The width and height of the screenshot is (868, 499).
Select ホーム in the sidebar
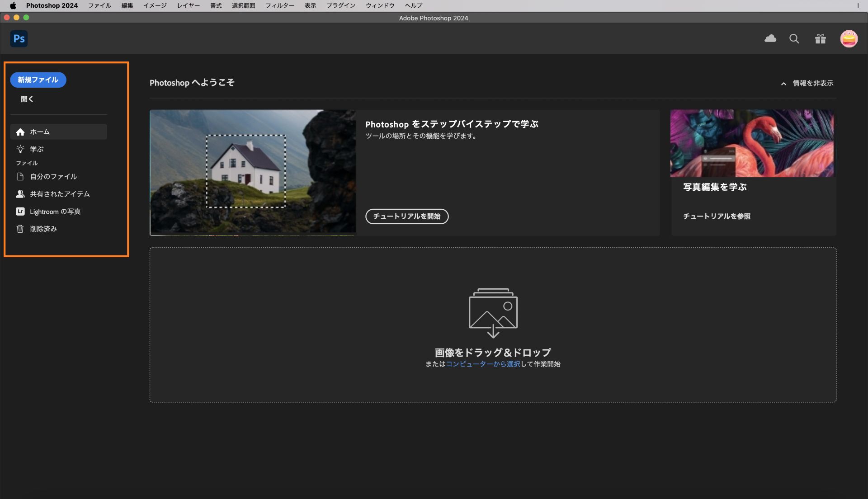click(x=40, y=132)
